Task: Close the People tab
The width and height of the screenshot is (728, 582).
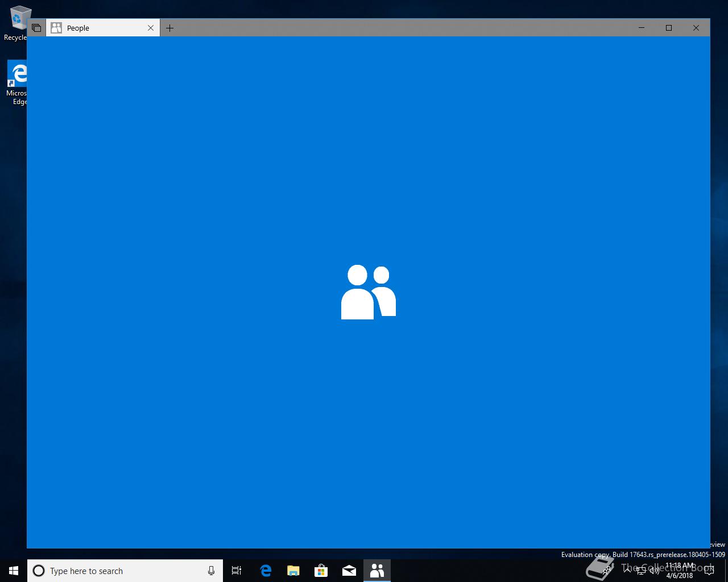Action: (151, 28)
